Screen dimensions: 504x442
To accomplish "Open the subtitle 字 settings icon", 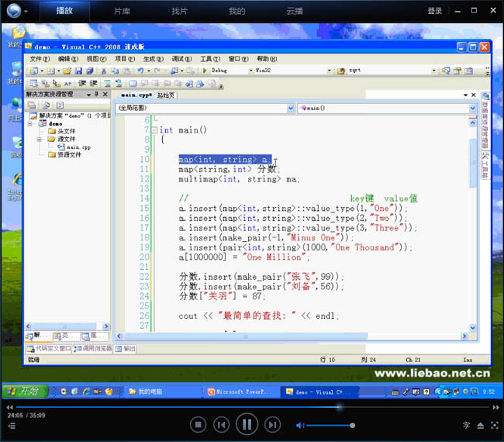I will click(466, 425).
